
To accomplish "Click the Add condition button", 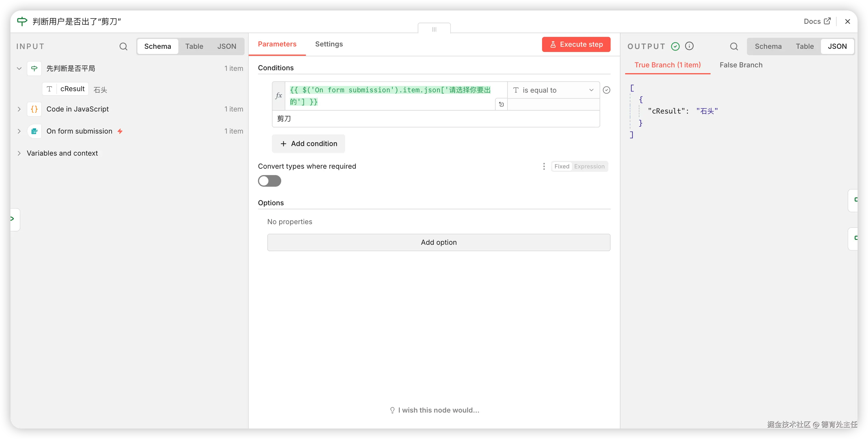I will click(x=308, y=144).
